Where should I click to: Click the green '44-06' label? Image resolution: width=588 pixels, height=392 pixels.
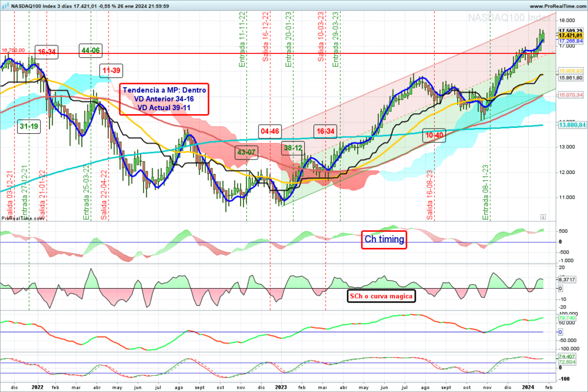(x=90, y=51)
